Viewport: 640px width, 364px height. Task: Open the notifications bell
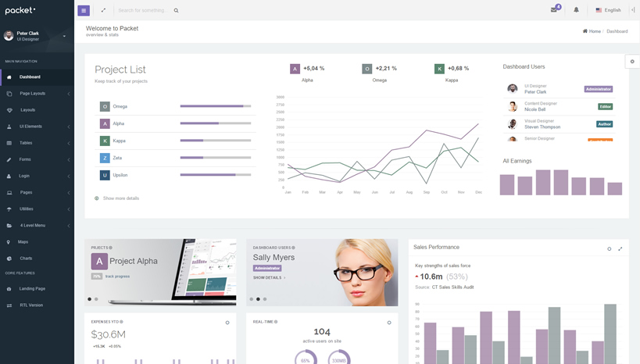(x=577, y=10)
